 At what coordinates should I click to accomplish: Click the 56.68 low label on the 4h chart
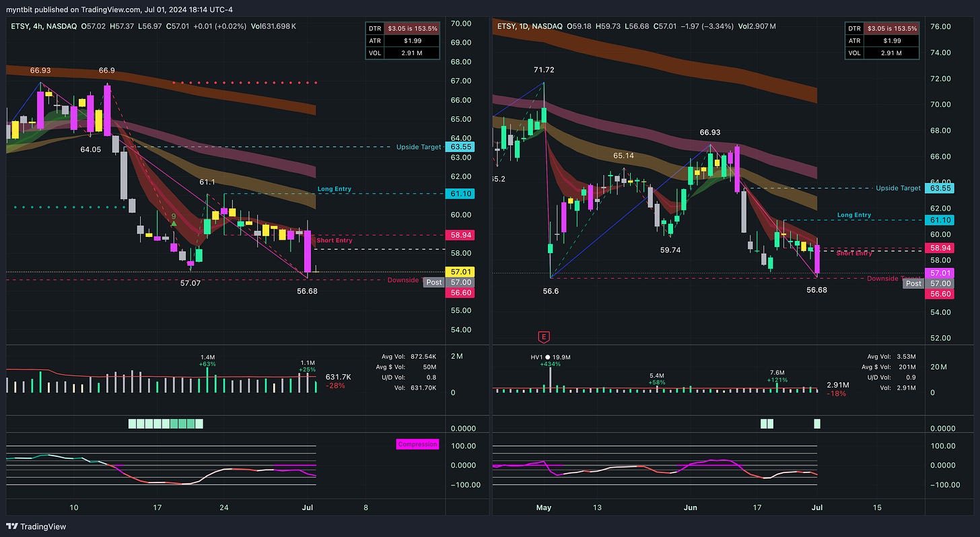pos(307,291)
